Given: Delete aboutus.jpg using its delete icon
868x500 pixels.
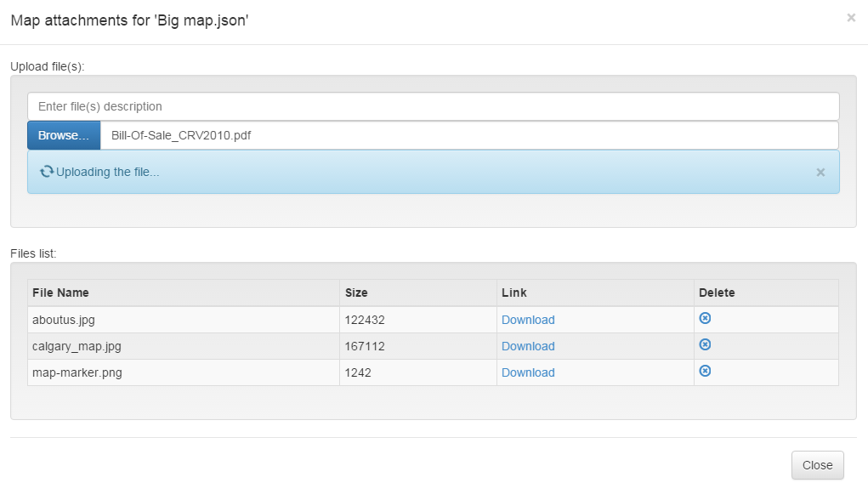Looking at the screenshot, I should tap(705, 318).
